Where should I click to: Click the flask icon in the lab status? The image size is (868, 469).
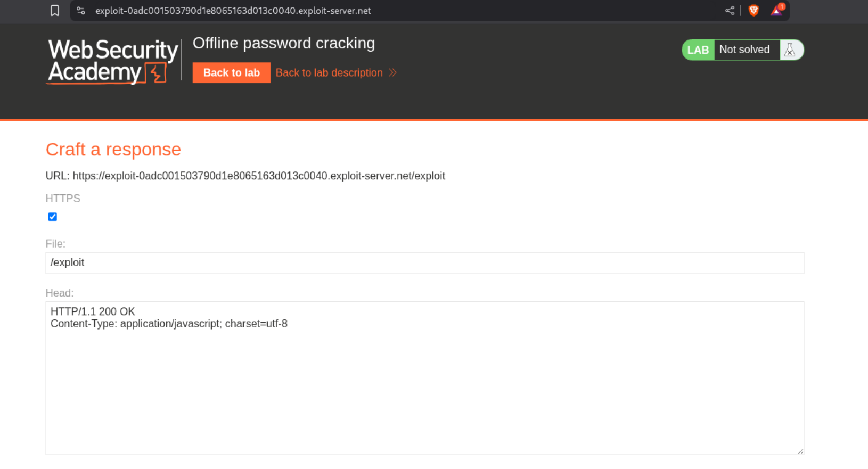[x=790, y=50]
